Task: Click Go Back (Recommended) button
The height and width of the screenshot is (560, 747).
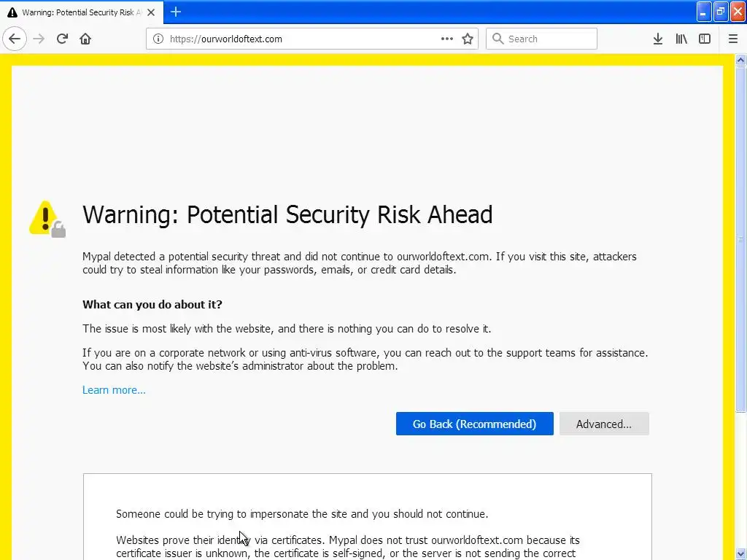Action: tap(474, 424)
